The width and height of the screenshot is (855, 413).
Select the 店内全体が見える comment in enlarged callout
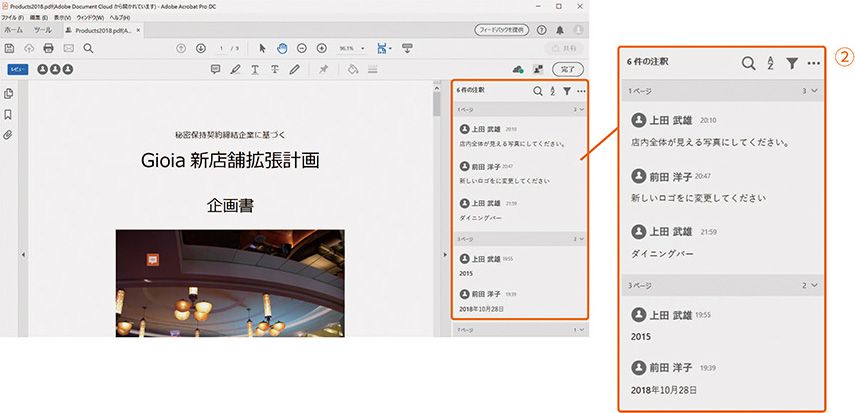click(711, 142)
